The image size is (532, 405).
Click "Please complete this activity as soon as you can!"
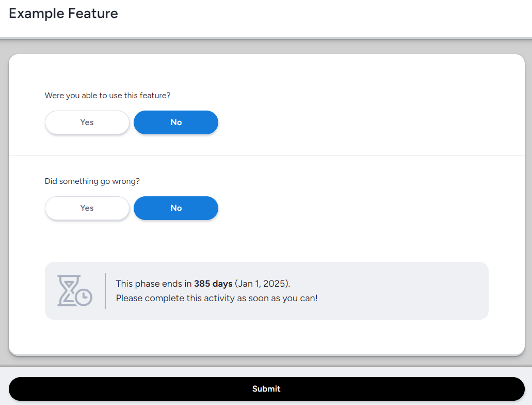(217, 298)
